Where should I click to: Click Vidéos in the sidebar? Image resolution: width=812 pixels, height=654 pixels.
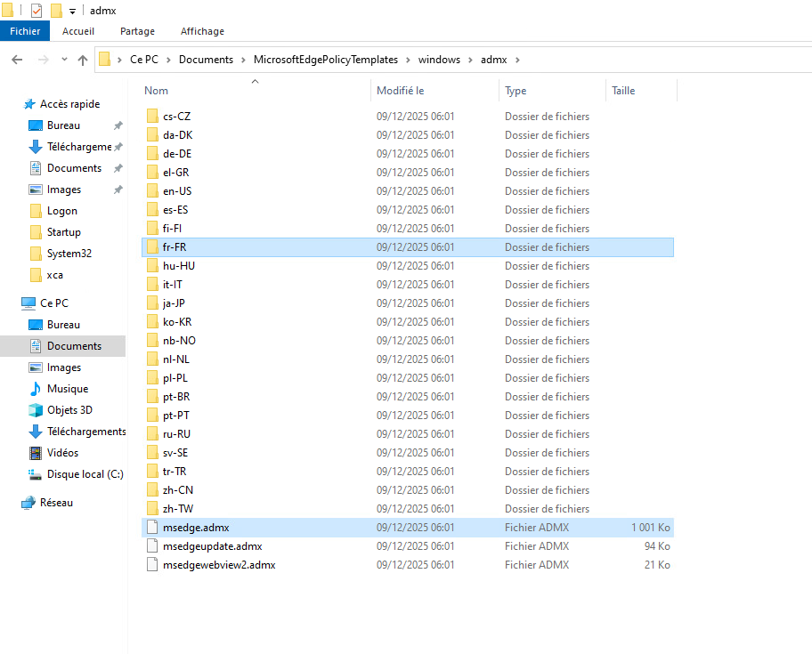[x=62, y=453]
